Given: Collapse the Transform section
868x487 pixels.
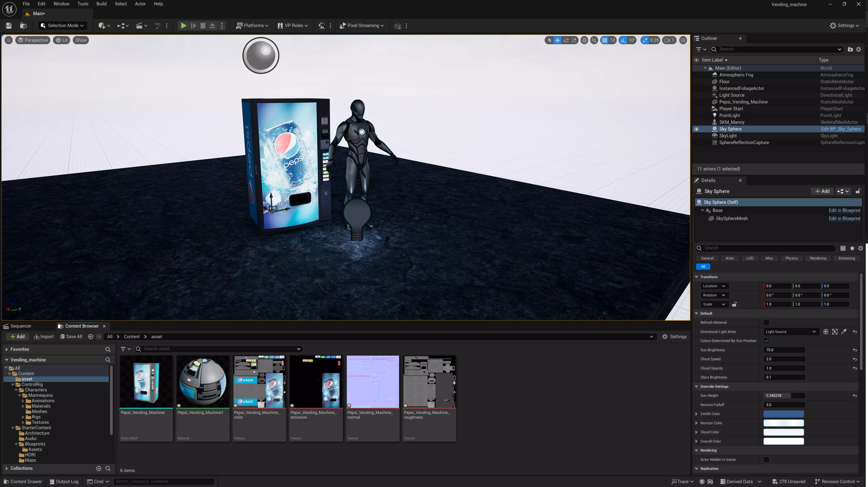Looking at the screenshot, I should [696, 277].
